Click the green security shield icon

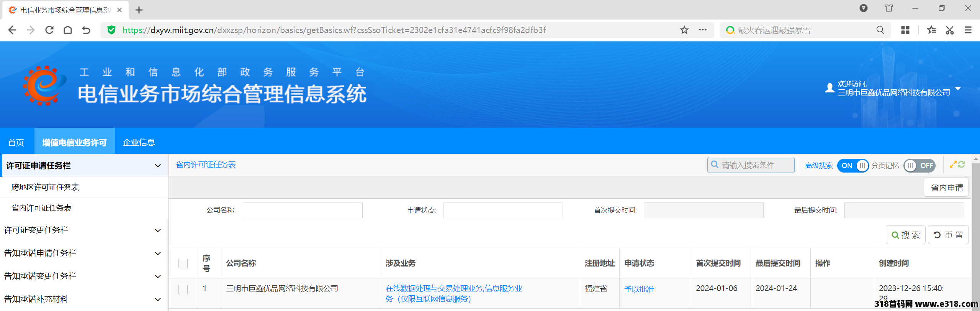[x=111, y=30]
